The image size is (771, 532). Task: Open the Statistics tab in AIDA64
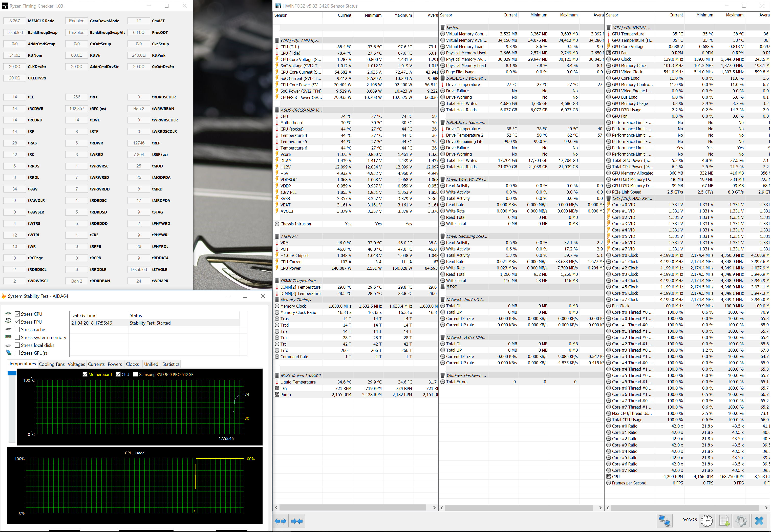tap(171, 364)
